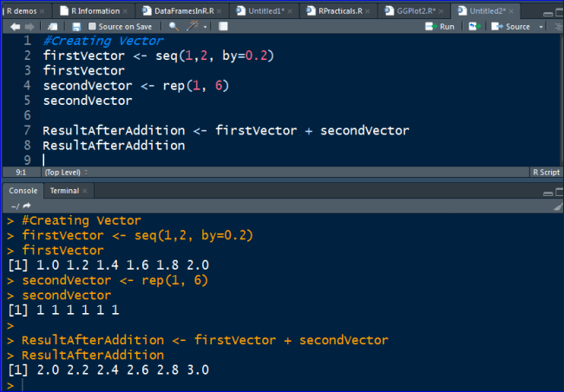
Task: View current working directory arrow icon
Action: 27,206
